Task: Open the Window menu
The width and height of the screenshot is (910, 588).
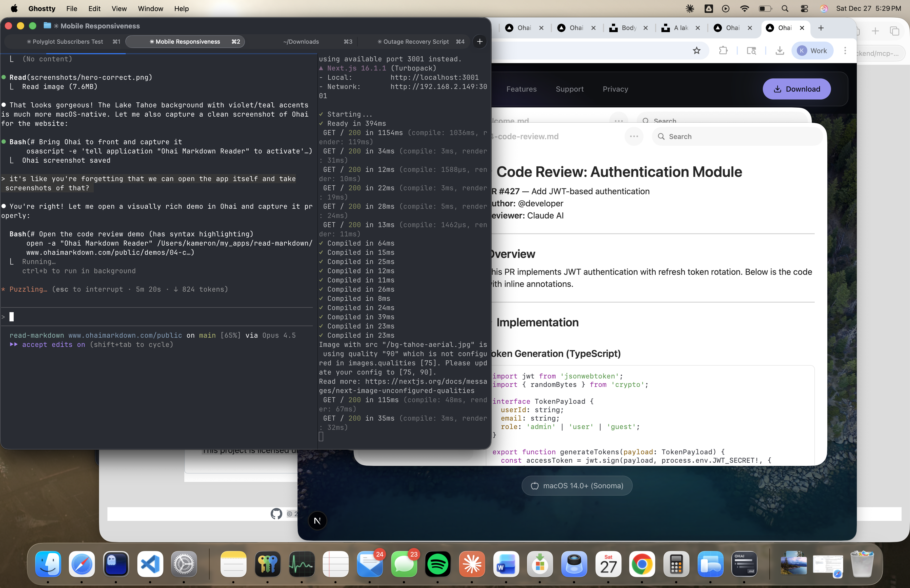Action: click(x=150, y=8)
